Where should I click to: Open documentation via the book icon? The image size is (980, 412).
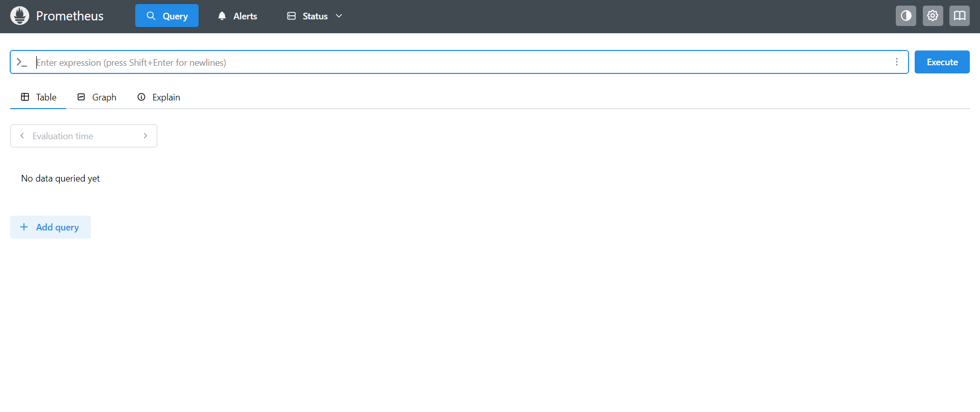[x=960, y=16]
